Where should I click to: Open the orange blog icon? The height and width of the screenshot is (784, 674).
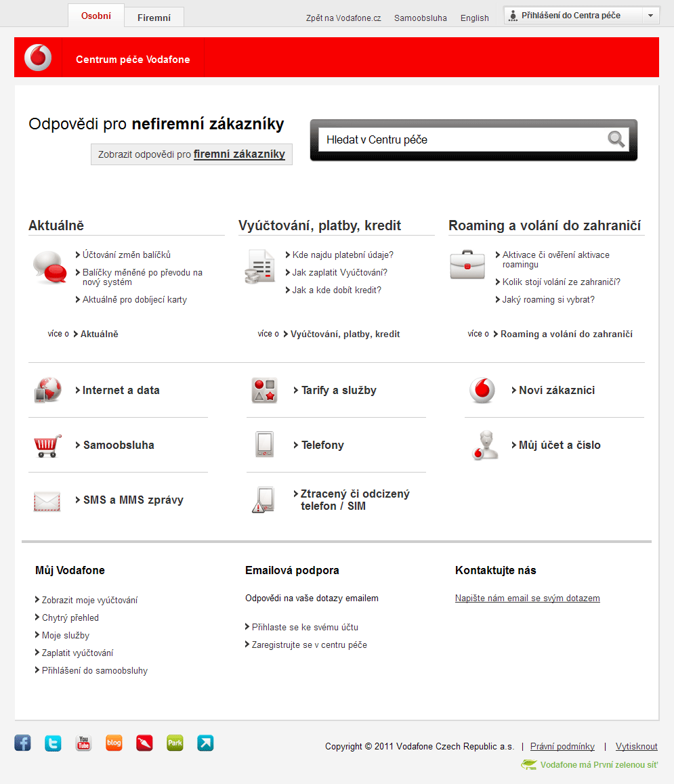point(114,743)
